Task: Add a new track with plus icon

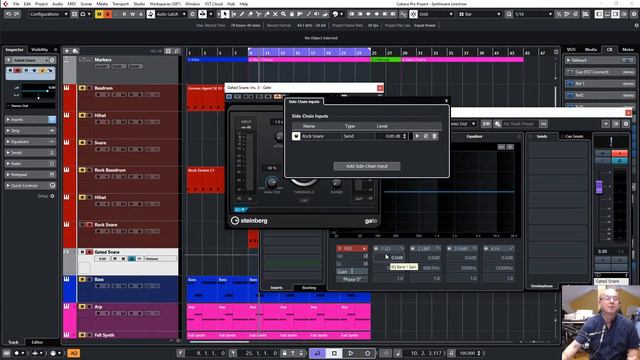Action: [67, 51]
